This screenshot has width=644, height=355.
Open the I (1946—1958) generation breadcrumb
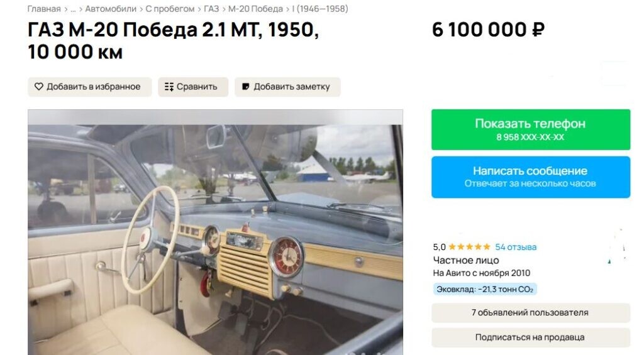click(320, 9)
